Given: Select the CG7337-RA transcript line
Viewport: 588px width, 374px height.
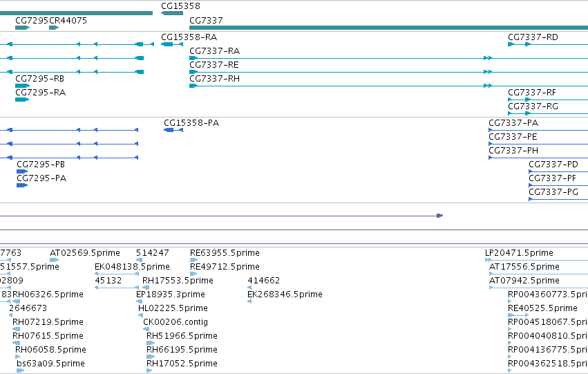Looking at the screenshot, I should click(x=388, y=58).
